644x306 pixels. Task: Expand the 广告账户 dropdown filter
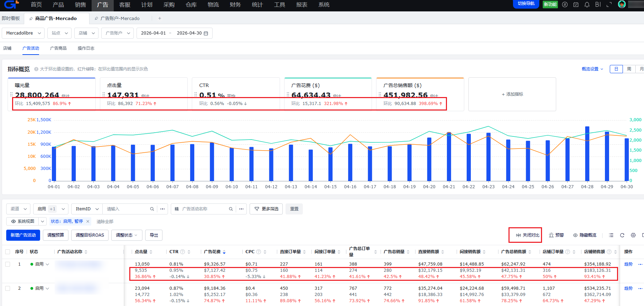click(118, 33)
